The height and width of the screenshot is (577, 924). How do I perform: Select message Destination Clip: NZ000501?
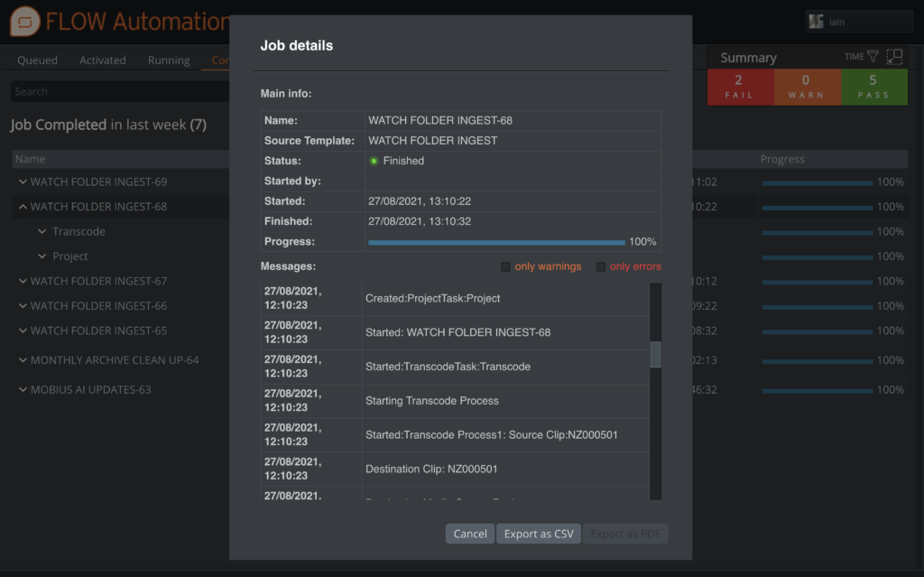[x=431, y=470]
